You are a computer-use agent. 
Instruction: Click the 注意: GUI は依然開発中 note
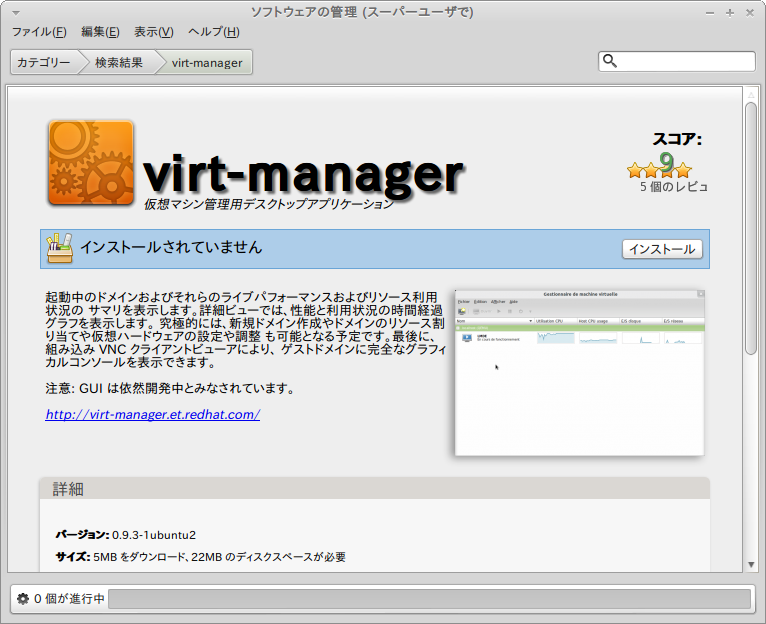[x=170, y=388]
